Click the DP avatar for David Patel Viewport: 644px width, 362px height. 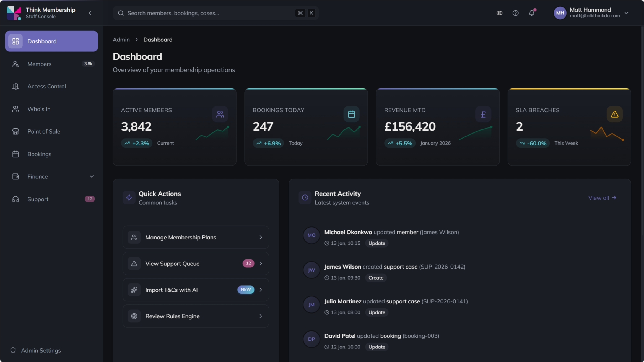tap(311, 339)
